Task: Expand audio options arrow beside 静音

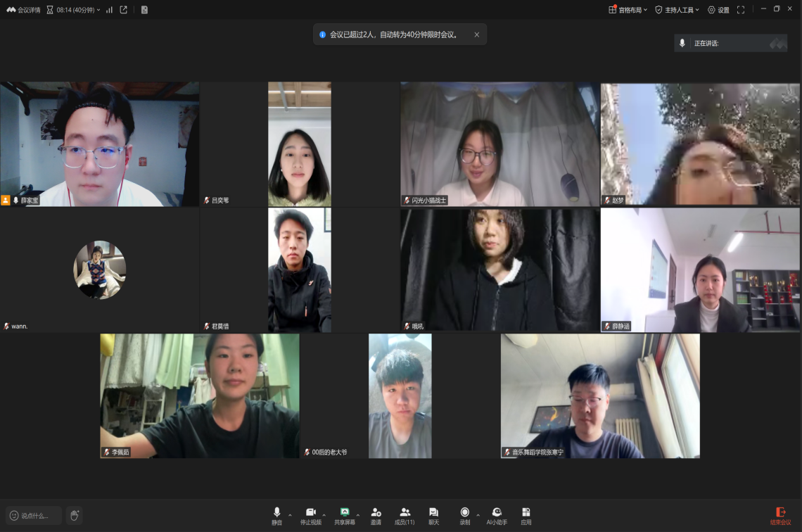Action: click(290, 515)
